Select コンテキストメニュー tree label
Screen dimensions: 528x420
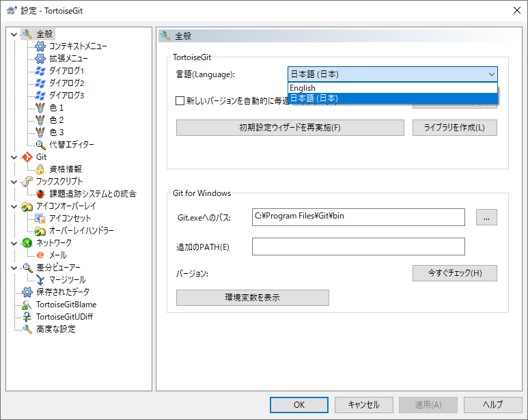click(78, 46)
